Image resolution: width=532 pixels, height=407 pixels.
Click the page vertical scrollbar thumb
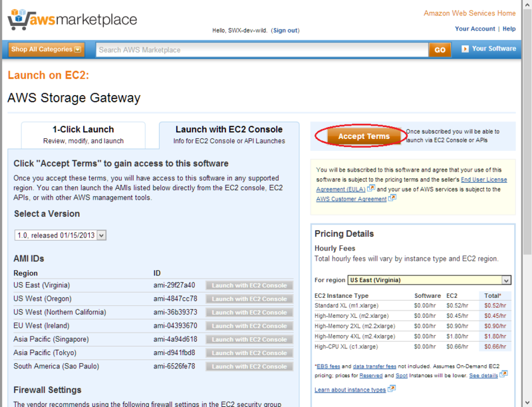click(527, 132)
